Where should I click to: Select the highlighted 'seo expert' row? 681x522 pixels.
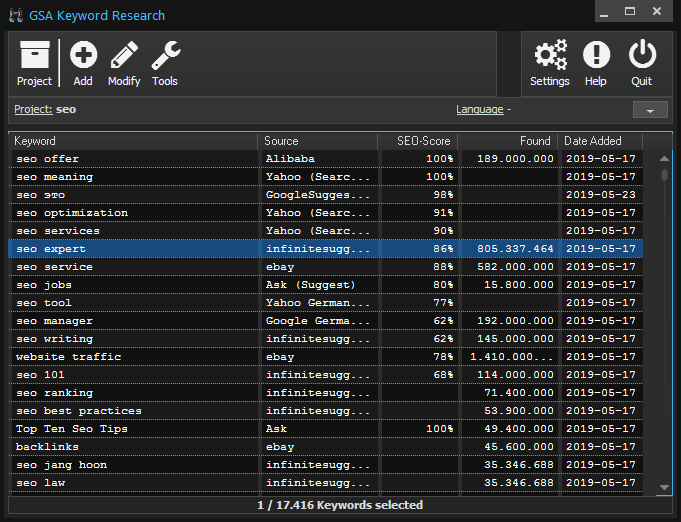click(326, 249)
